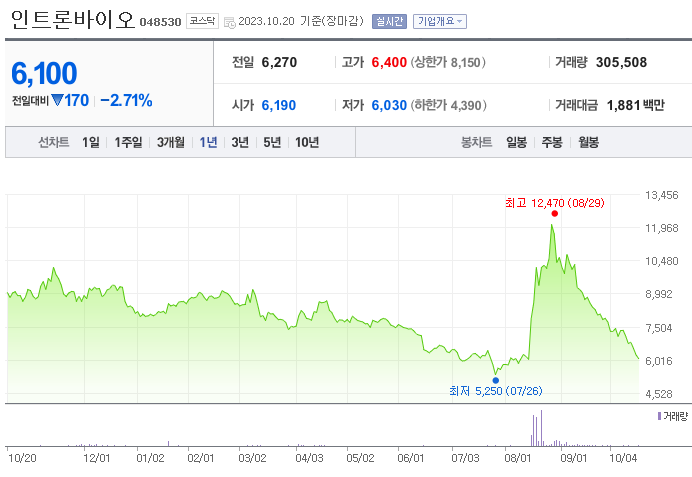Click the lower limit text 하한가 4,390

pos(448,105)
